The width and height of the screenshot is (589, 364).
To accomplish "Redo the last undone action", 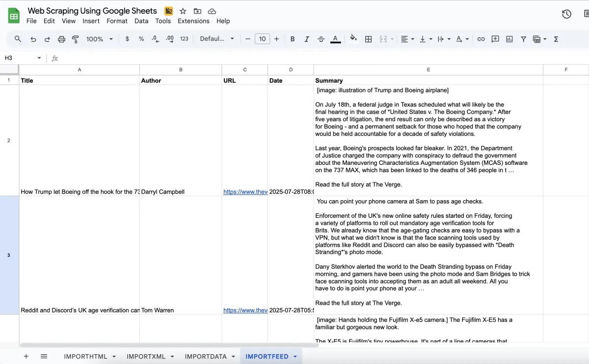I will pos(47,39).
